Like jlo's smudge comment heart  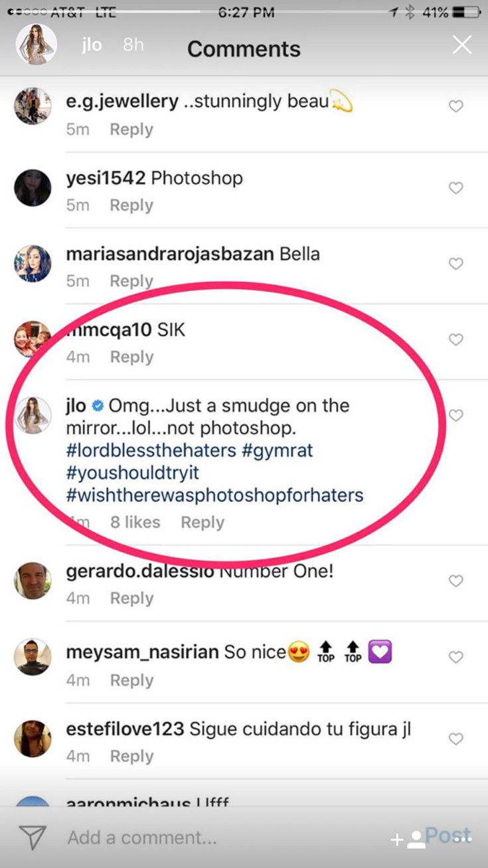455,416
